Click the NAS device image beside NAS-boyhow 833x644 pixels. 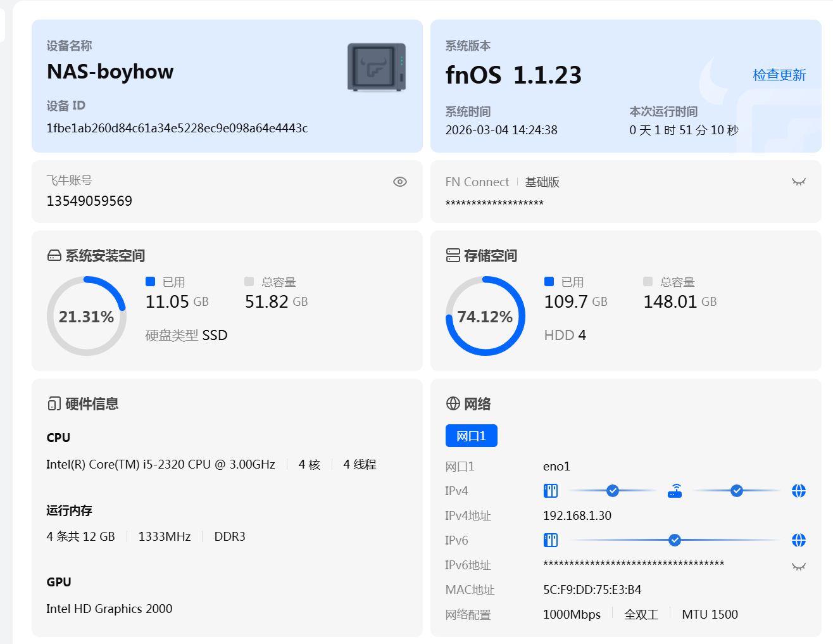pos(377,67)
